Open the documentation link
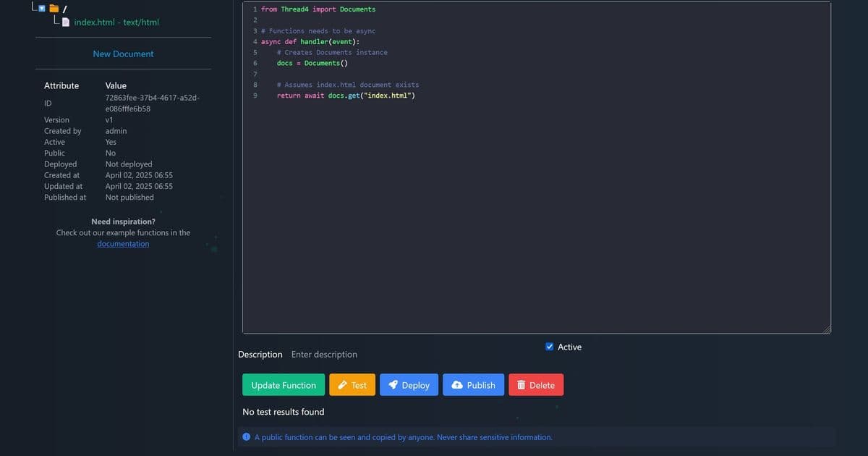The width and height of the screenshot is (868, 456). tap(122, 243)
